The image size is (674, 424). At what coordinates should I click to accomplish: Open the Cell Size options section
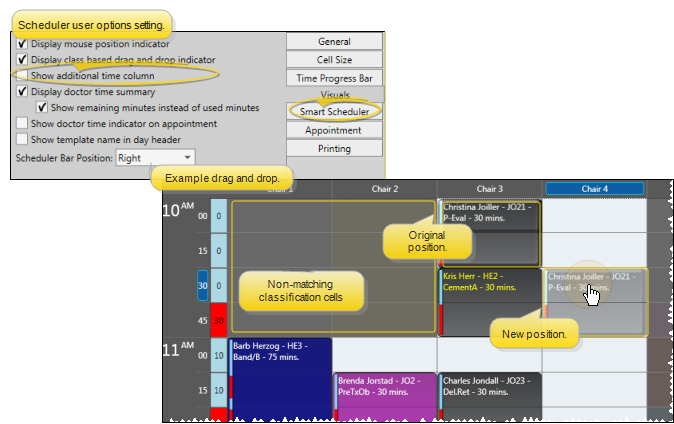pyautogui.click(x=334, y=60)
